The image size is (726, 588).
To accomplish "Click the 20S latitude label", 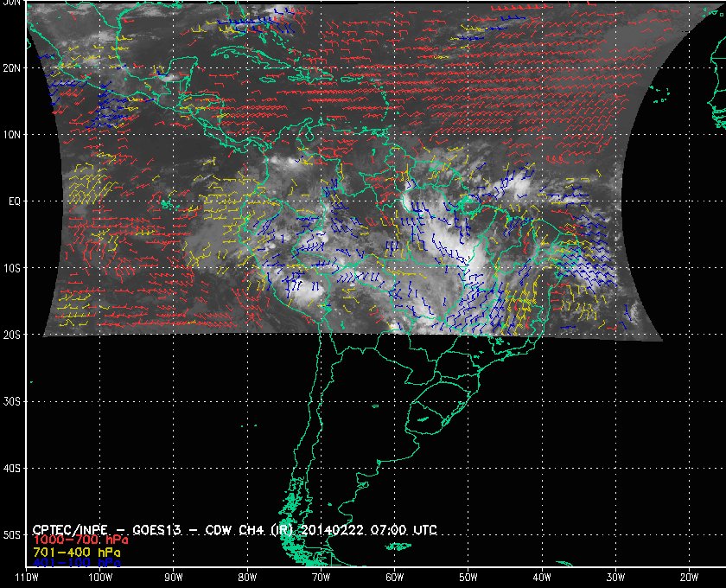I will [x=12, y=335].
